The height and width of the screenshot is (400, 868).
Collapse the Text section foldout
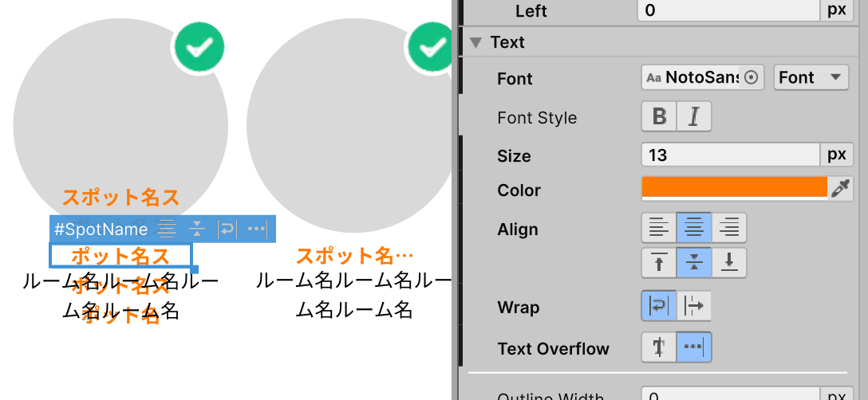pos(476,42)
